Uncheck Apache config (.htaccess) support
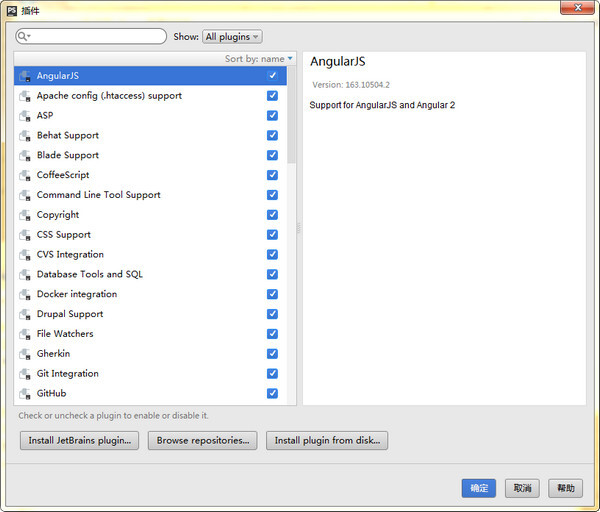Image resolution: width=600 pixels, height=512 pixels. click(x=272, y=95)
